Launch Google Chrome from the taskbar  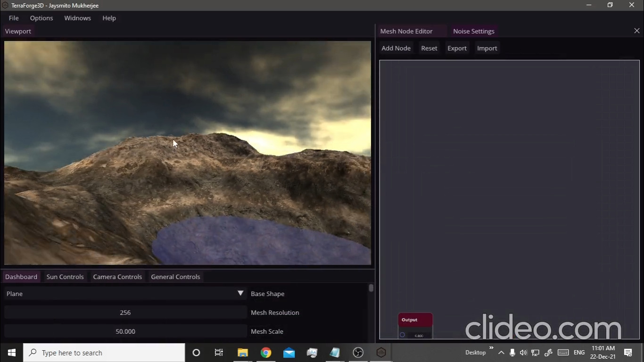tap(266, 353)
